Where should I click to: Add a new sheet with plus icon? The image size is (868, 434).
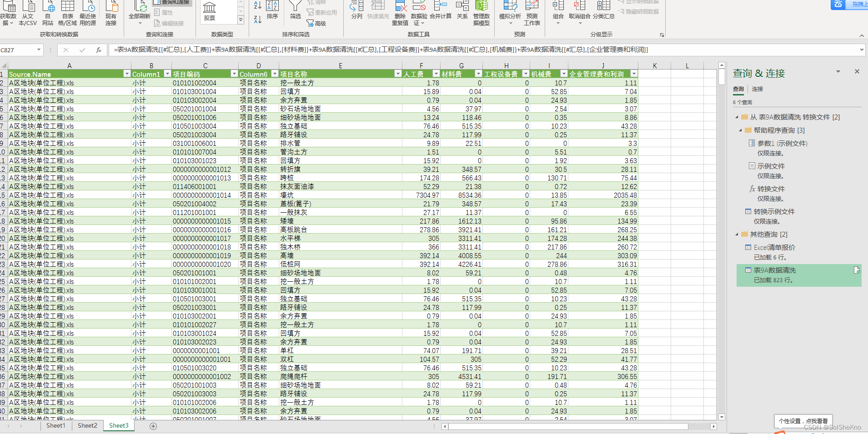coord(153,426)
